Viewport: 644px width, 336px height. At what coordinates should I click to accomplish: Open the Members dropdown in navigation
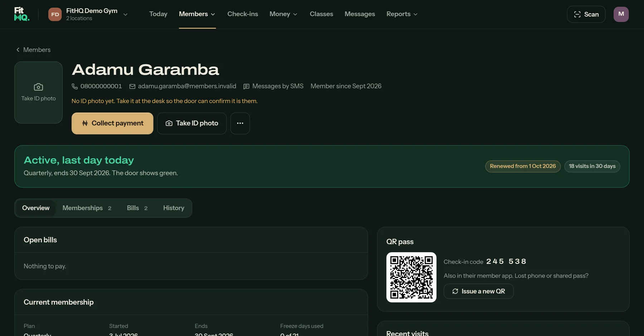click(x=197, y=14)
